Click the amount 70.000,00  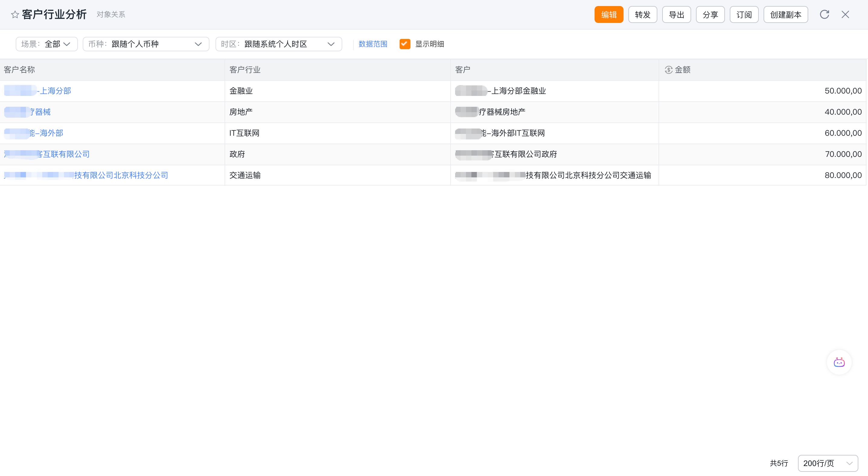[x=843, y=154]
